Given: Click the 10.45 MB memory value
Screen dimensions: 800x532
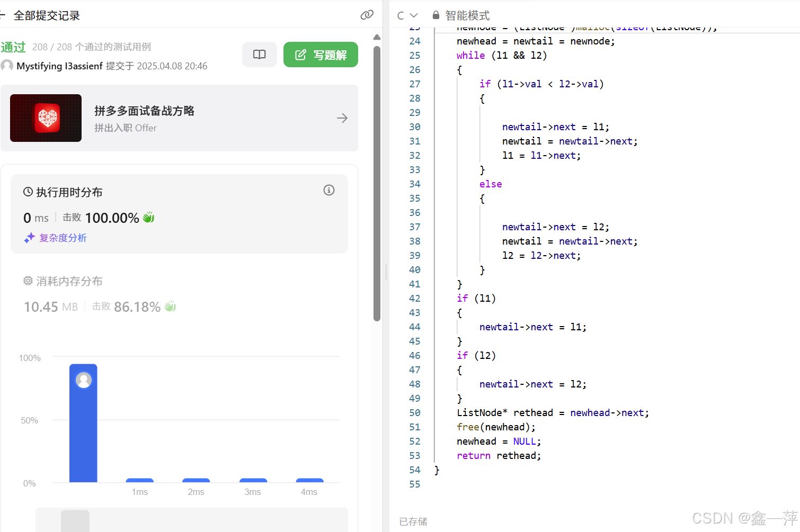Looking at the screenshot, I should (51, 306).
